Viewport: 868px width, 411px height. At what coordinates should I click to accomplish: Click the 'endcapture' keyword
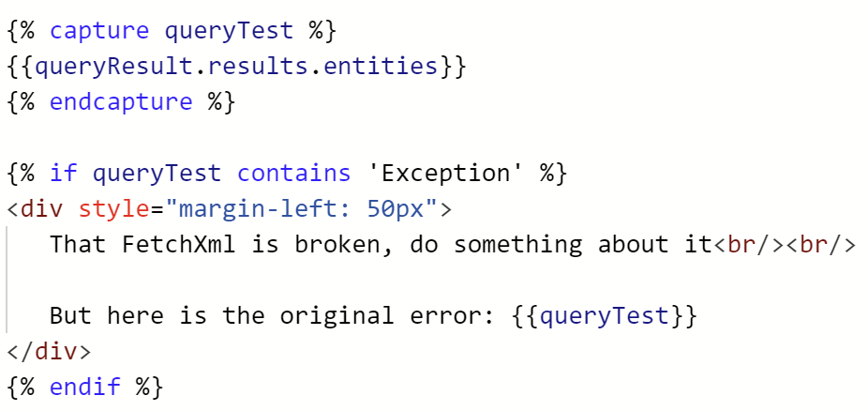(x=121, y=102)
